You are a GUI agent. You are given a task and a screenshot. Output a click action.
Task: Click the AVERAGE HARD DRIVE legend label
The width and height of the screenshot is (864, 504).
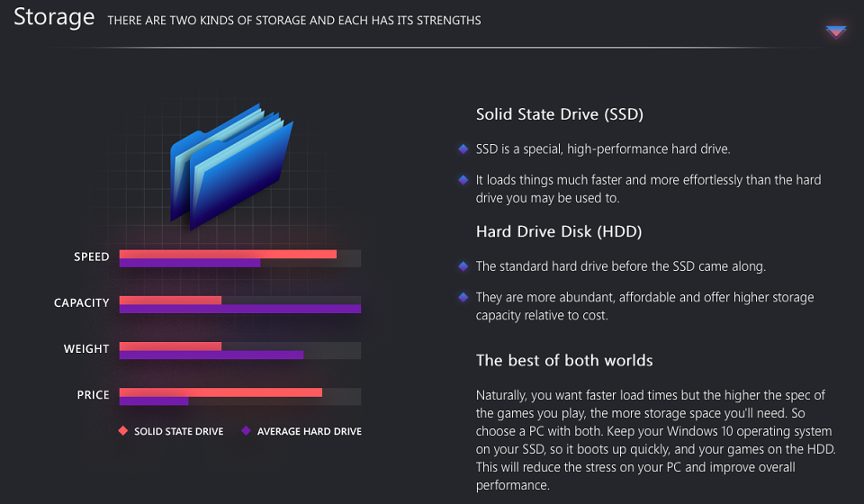(x=310, y=431)
